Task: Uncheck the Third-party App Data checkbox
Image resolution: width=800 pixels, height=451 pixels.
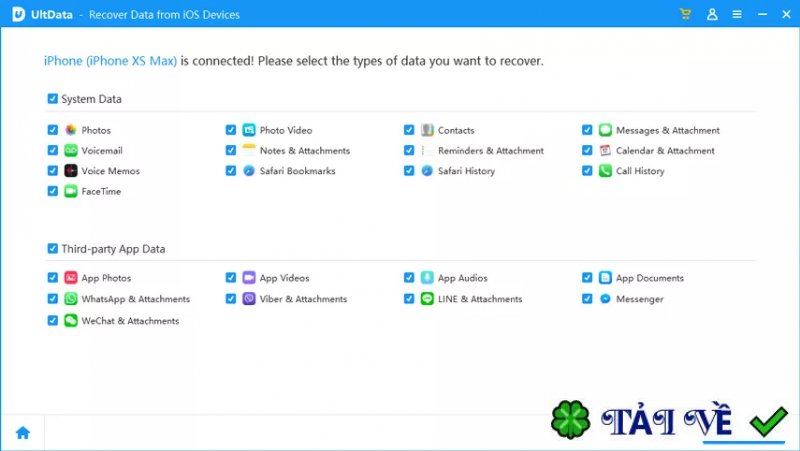Action: pyautogui.click(x=53, y=248)
